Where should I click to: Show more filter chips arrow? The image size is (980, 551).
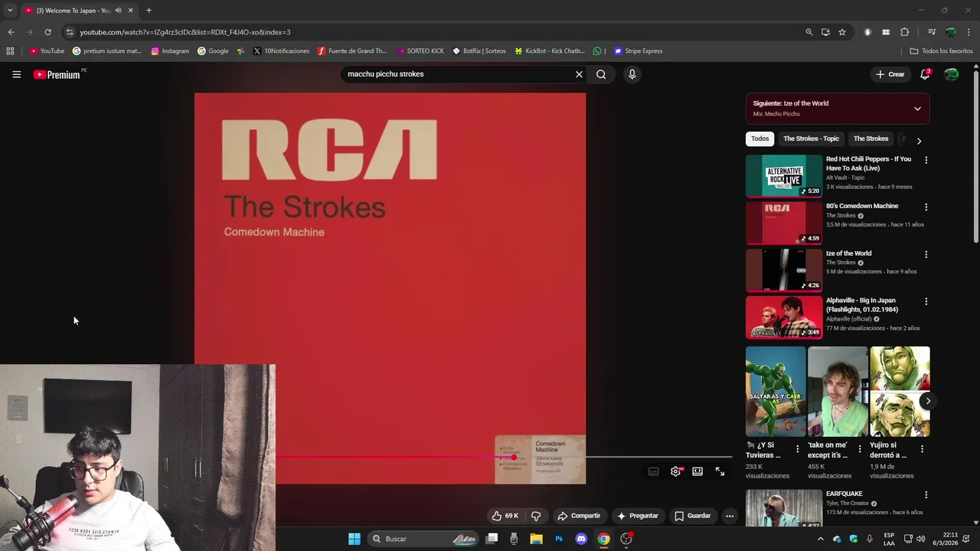pyautogui.click(x=919, y=141)
